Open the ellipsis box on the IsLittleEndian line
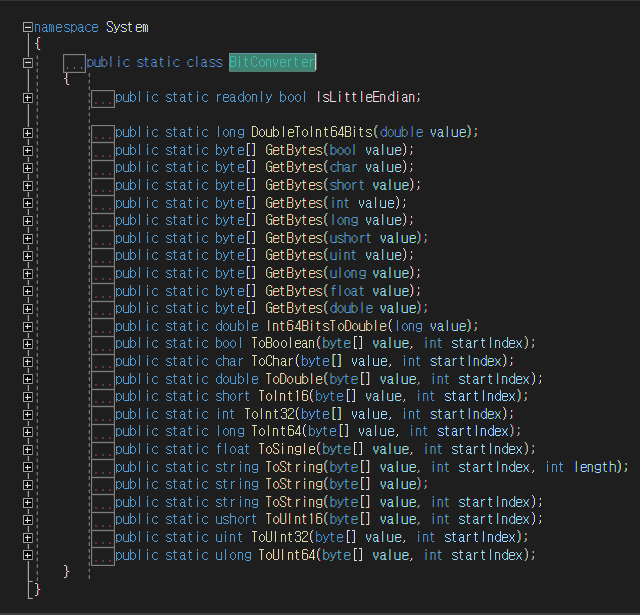 pyautogui.click(x=103, y=99)
